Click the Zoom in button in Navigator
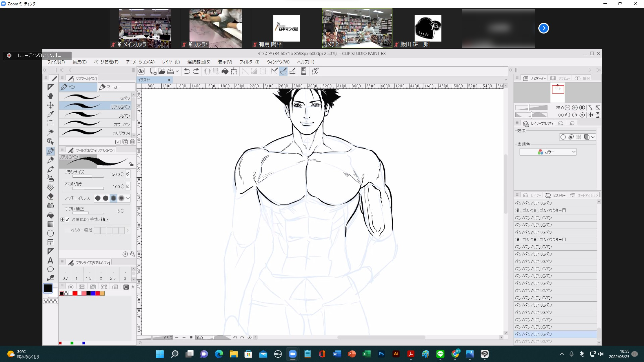 [x=575, y=108]
